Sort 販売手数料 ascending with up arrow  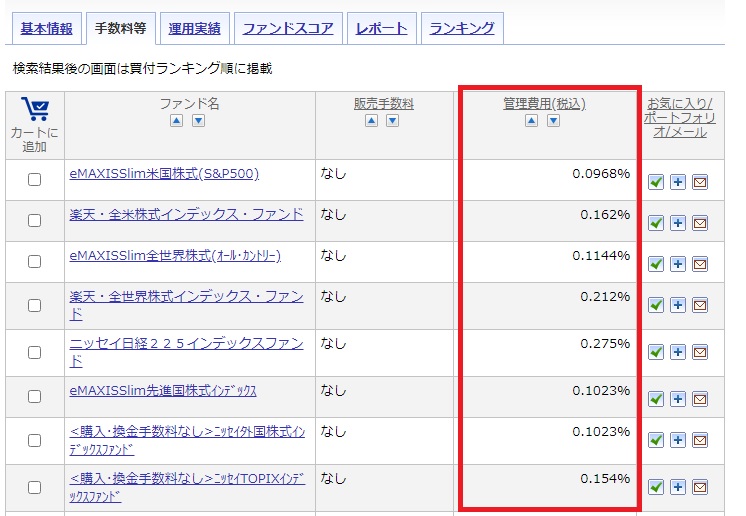pos(372,121)
